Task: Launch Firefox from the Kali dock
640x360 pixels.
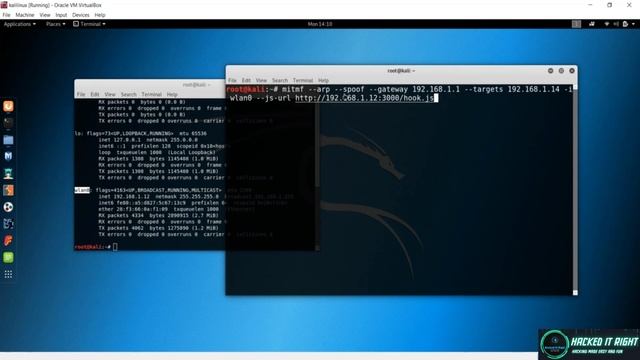Action: pos(8,106)
